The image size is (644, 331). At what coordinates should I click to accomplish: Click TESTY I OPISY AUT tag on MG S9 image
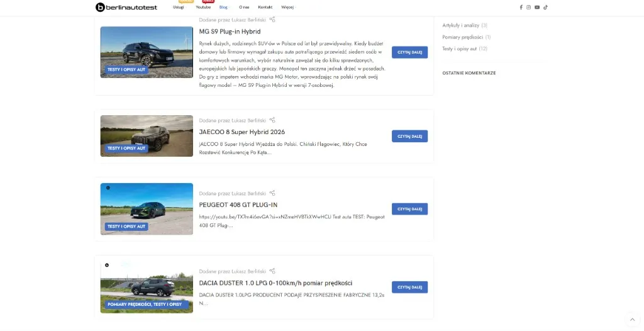(x=126, y=69)
